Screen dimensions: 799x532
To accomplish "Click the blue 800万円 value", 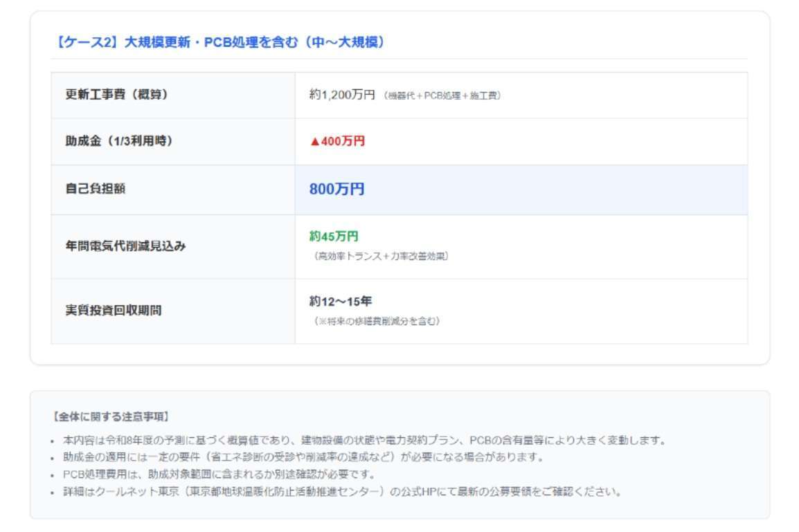I will (336, 190).
